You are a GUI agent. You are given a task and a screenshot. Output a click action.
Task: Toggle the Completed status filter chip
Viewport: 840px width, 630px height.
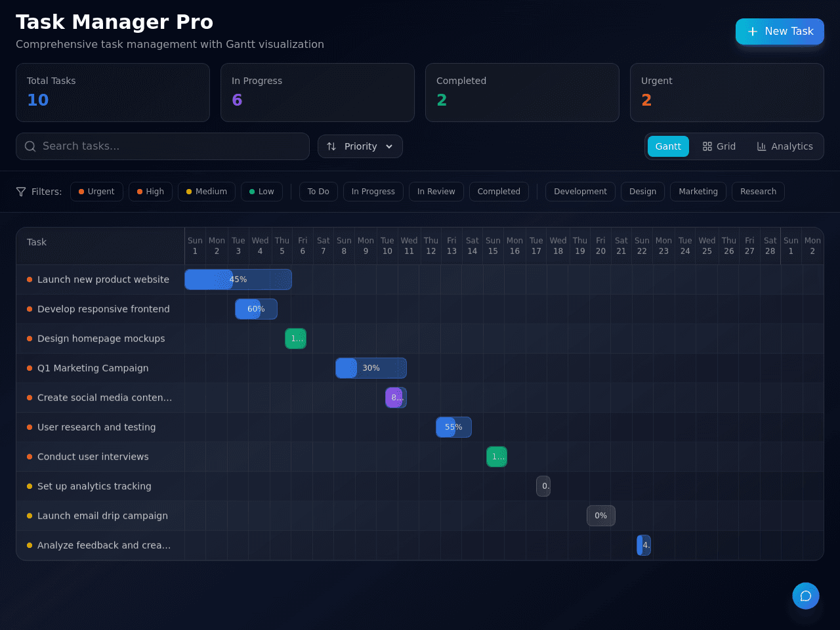tap(499, 192)
